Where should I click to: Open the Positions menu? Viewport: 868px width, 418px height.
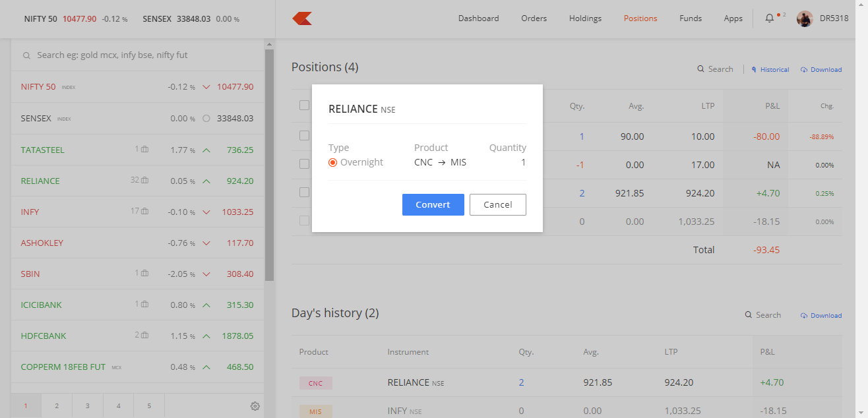[x=640, y=18]
